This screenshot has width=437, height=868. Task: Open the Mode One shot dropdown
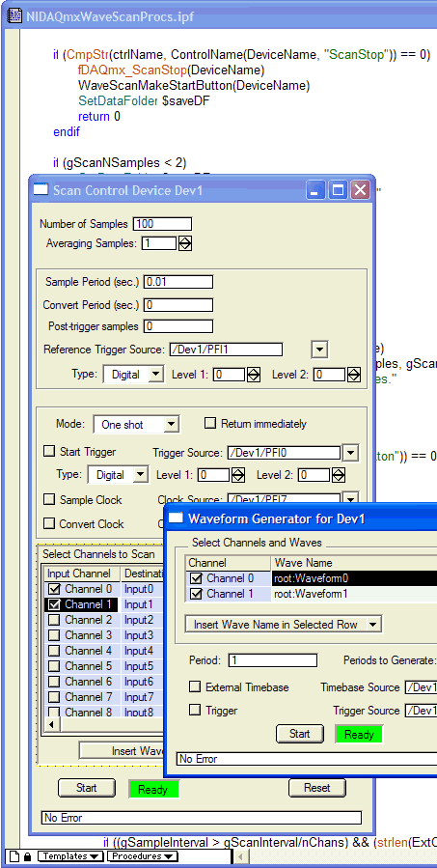pos(136,425)
